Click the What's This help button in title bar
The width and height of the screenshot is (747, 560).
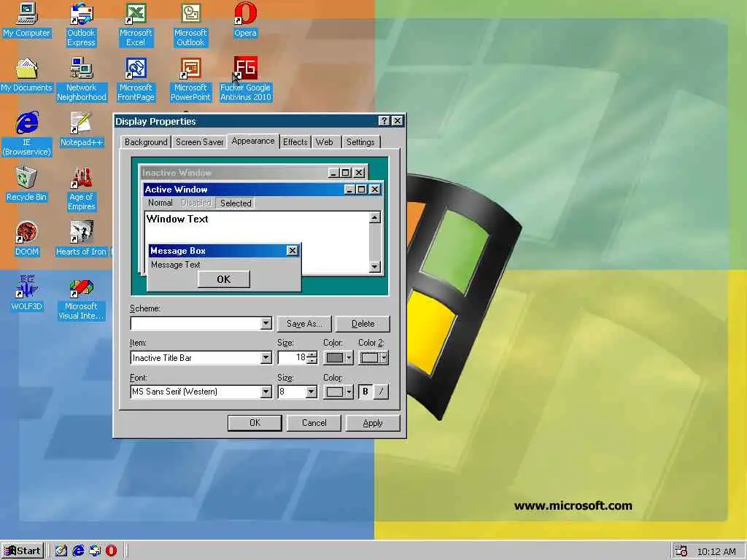pyautogui.click(x=384, y=121)
